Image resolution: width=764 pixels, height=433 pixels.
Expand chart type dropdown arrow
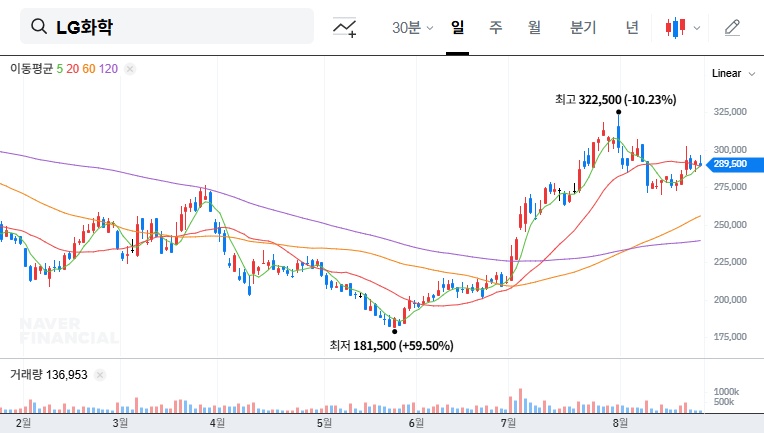point(697,28)
